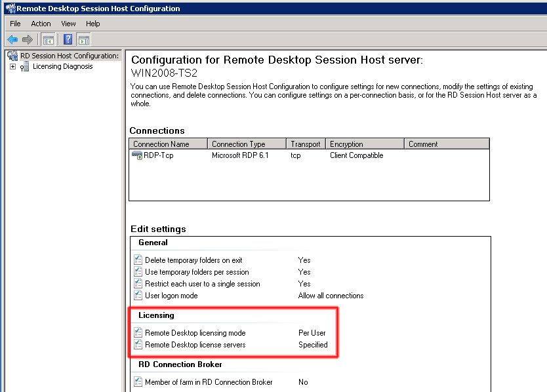The width and height of the screenshot is (547, 392).
Task: Open Remote Desktop licensing mode setting
Action: coord(195,333)
